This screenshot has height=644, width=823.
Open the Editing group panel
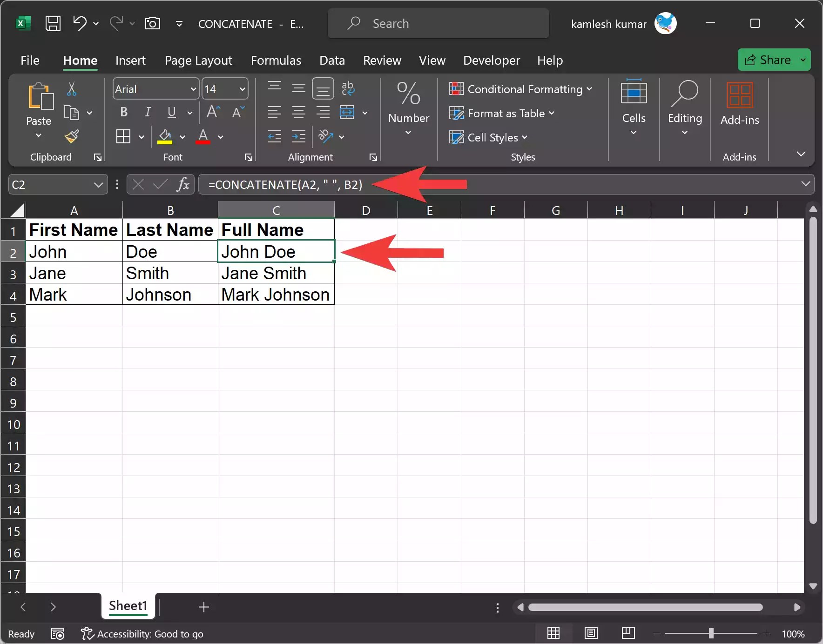coord(684,107)
